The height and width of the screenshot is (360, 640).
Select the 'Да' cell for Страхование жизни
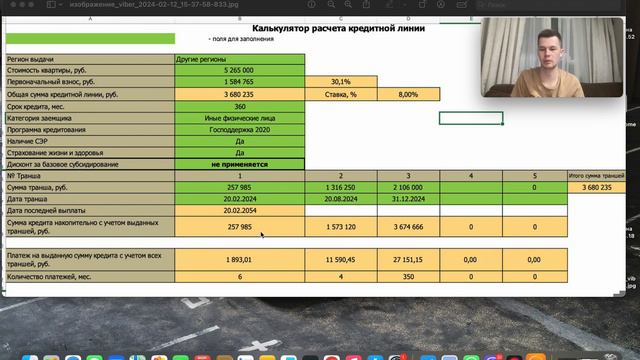(240, 153)
